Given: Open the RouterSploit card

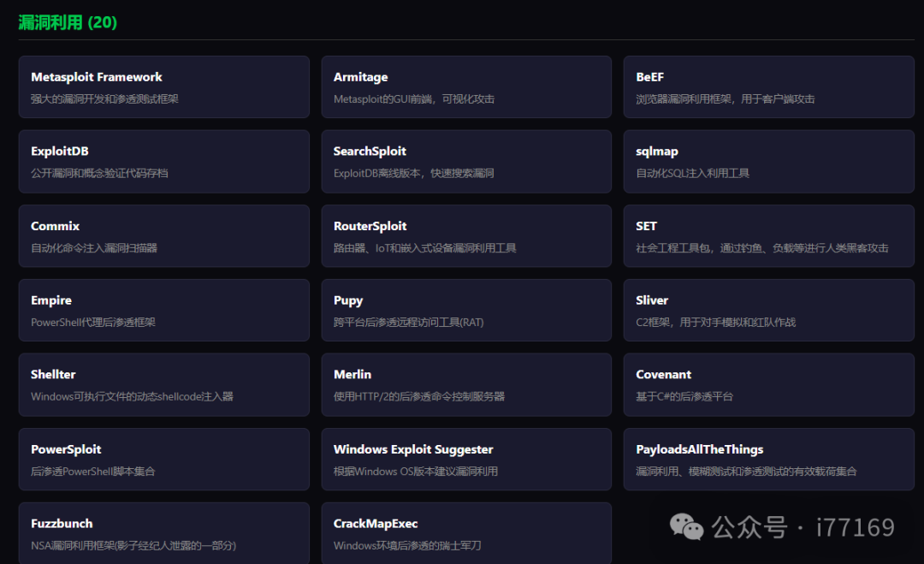Looking at the screenshot, I should tap(466, 236).
